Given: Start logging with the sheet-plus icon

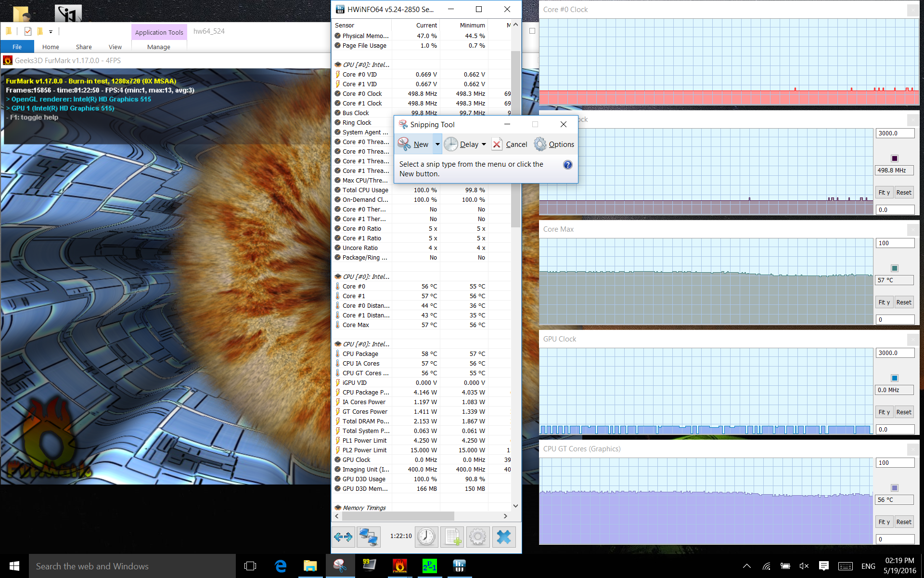Looking at the screenshot, I should pyautogui.click(x=452, y=537).
